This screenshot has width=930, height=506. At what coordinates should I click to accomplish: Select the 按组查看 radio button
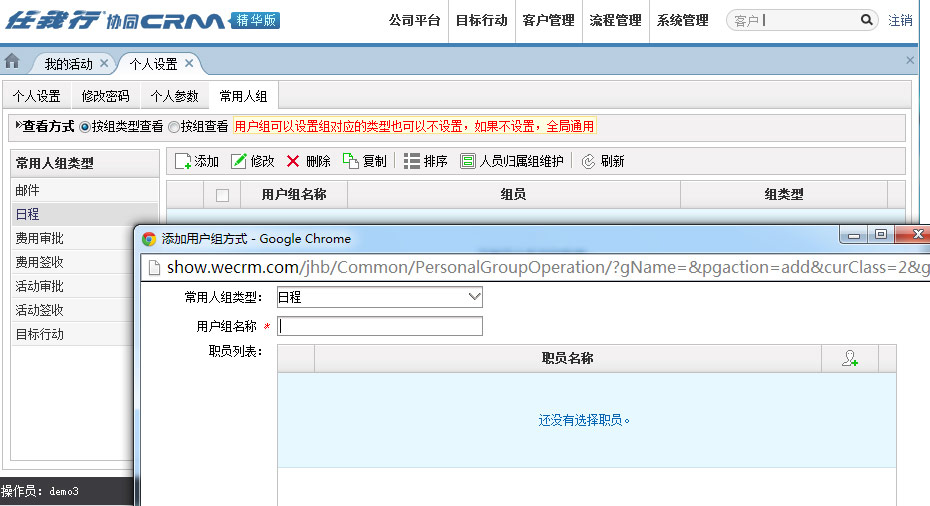coord(174,127)
